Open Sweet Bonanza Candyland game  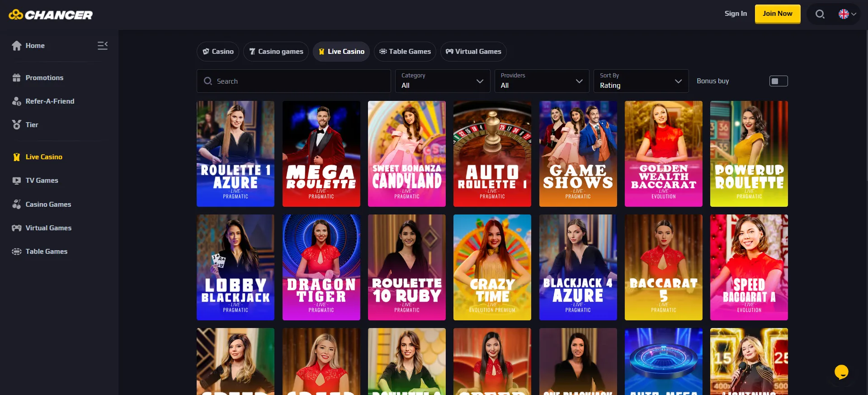407,154
